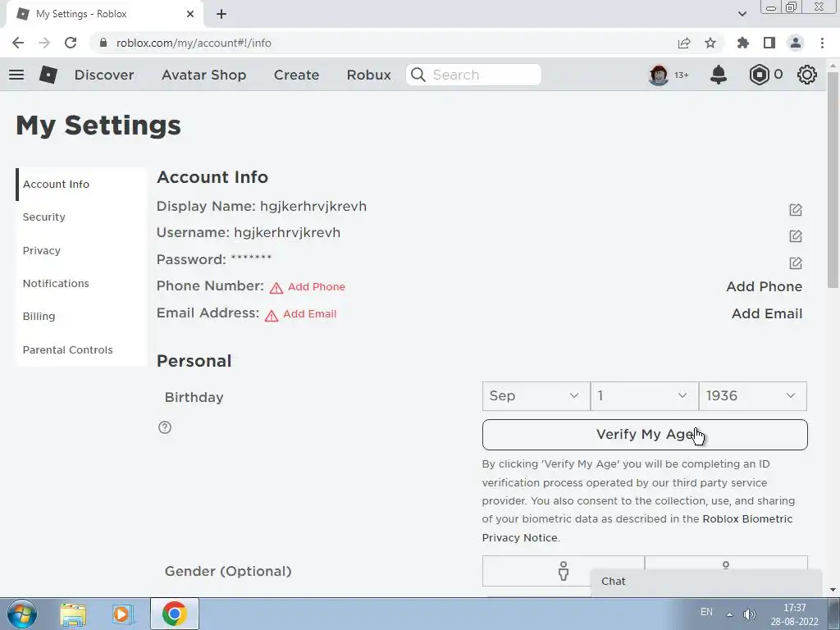Click the Add Email button on right
This screenshot has height=630, width=840.
pyautogui.click(x=767, y=313)
